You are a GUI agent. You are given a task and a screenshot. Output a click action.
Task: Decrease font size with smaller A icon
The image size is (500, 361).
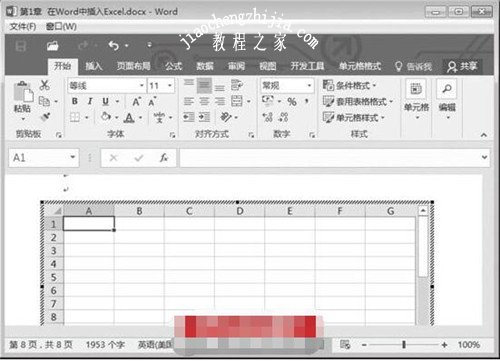pos(152,101)
